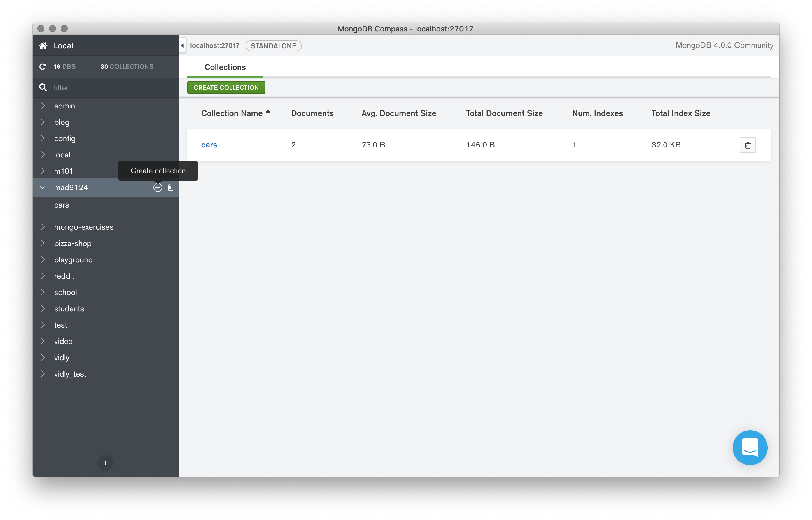Screen dimensions: 812x520
Task: Click the Collections tab
Action: (x=224, y=66)
